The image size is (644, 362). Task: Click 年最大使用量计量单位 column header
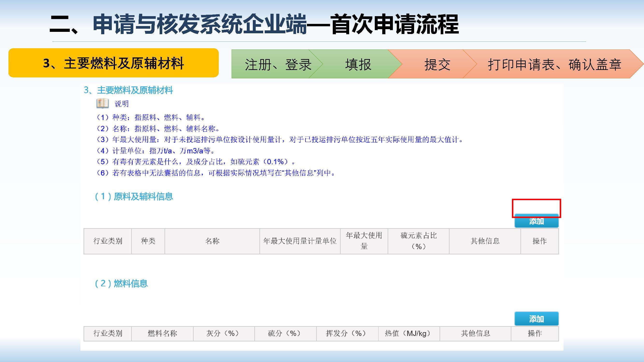click(x=300, y=241)
